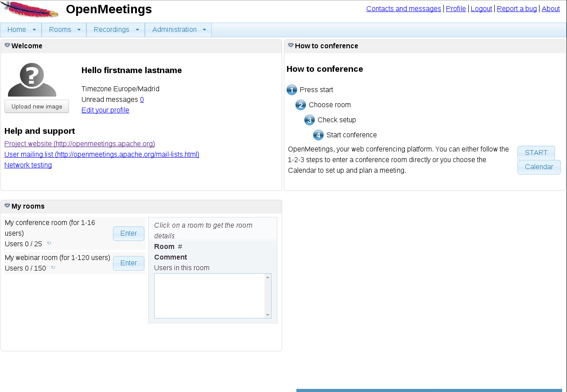Click Upload new image button
The image size is (567, 392).
pyautogui.click(x=37, y=106)
